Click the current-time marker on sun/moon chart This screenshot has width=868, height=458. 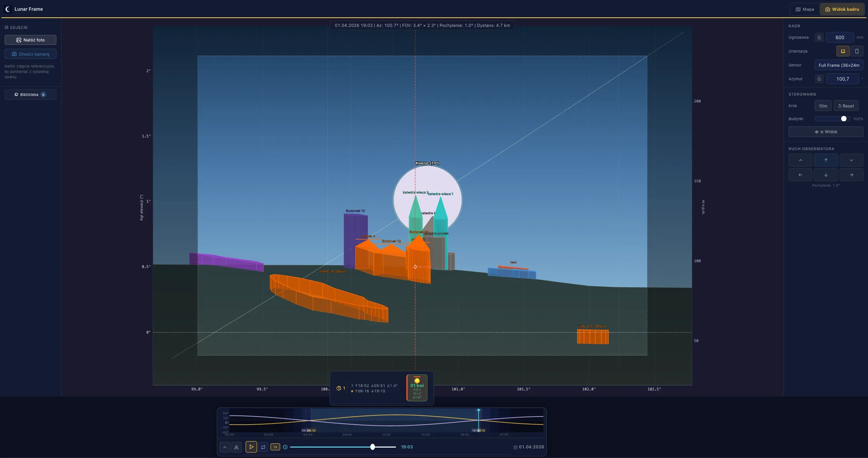479,410
